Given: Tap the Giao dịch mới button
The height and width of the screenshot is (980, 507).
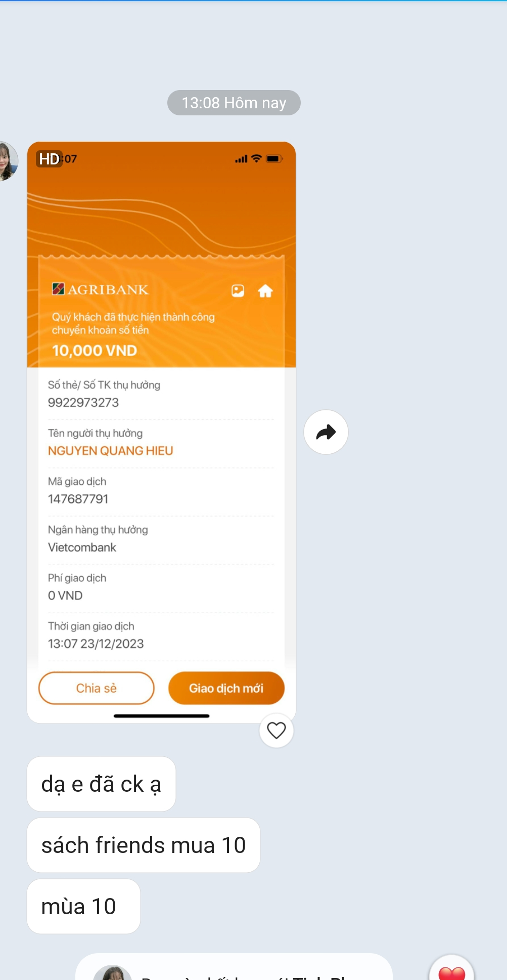Looking at the screenshot, I should [226, 688].
